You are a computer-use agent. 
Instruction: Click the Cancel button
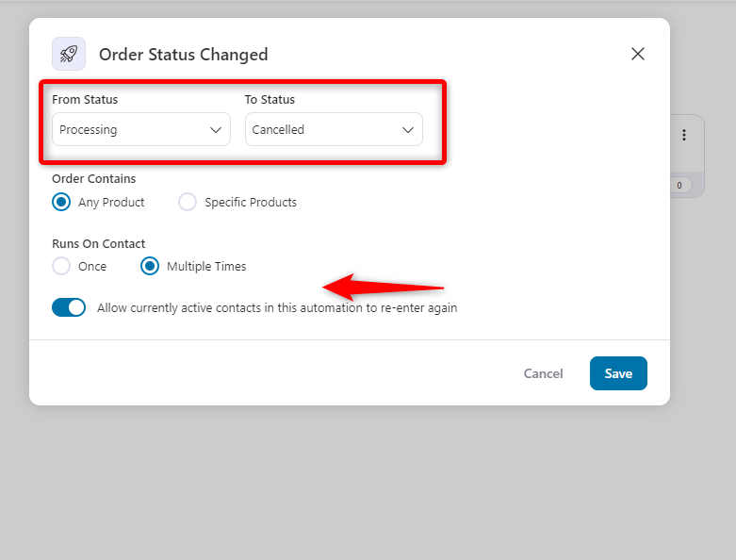point(543,373)
